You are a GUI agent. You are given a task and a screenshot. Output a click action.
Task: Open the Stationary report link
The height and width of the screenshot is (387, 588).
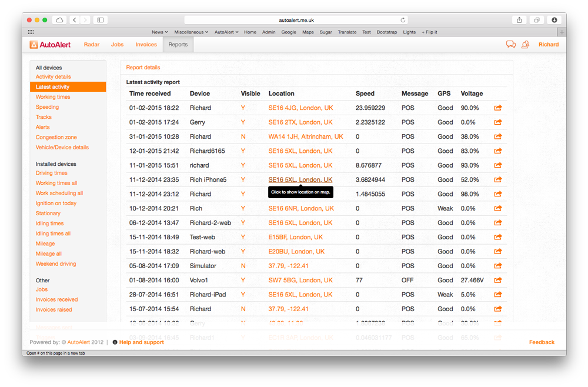click(48, 213)
